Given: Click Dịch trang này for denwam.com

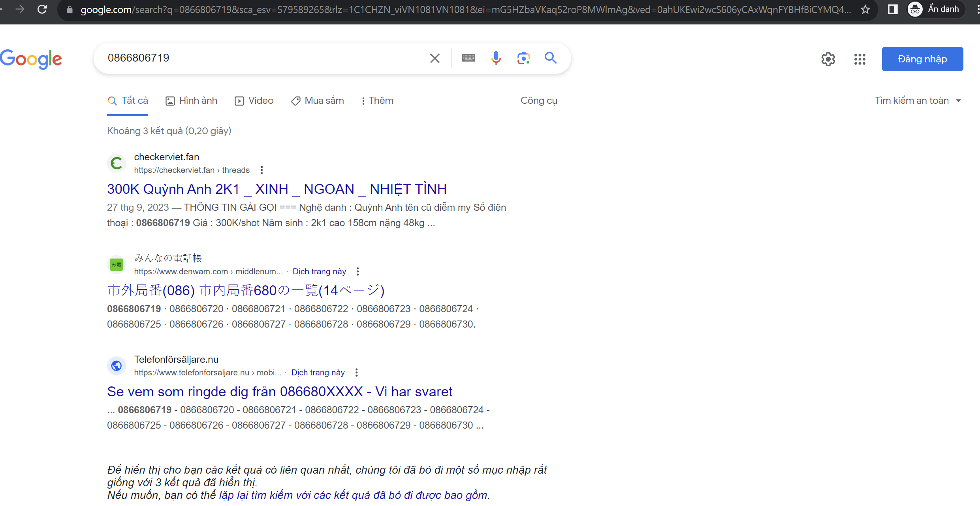Looking at the screenshot, I should 319,272.
